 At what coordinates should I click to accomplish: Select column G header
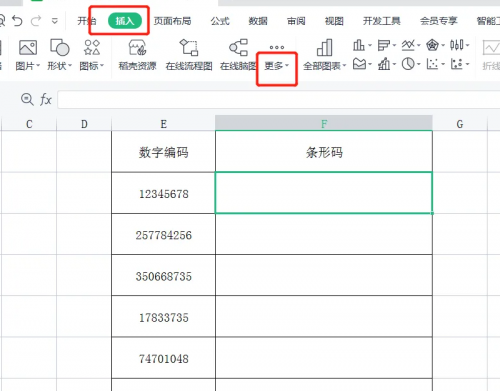point(460,124)
